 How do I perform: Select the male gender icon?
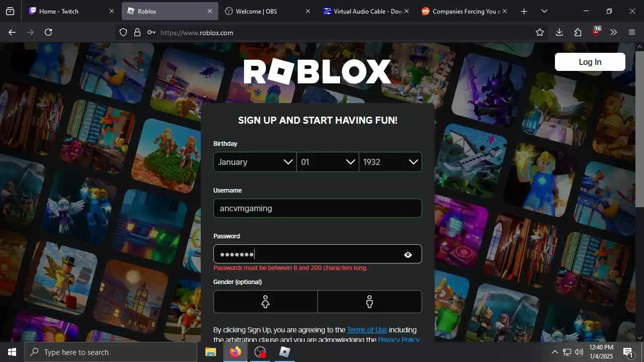[x=370, y=302]
